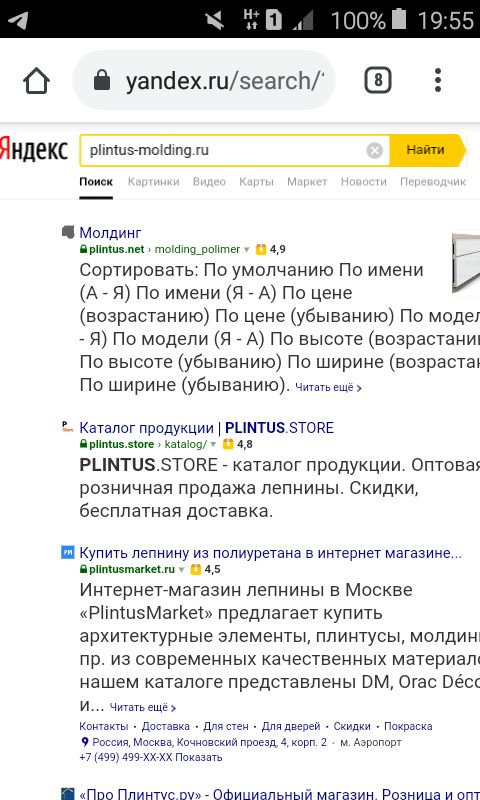This screenshot has height=800, width=480.
Task: Open the tab switcher showing 8 tabs
Action: click(x=377, y=80)
